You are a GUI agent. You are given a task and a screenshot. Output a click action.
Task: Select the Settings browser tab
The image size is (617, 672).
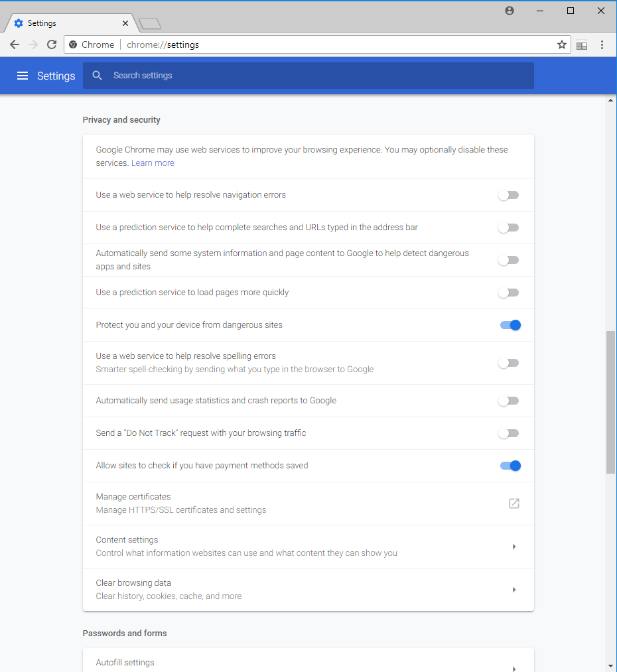coord(71,23)
